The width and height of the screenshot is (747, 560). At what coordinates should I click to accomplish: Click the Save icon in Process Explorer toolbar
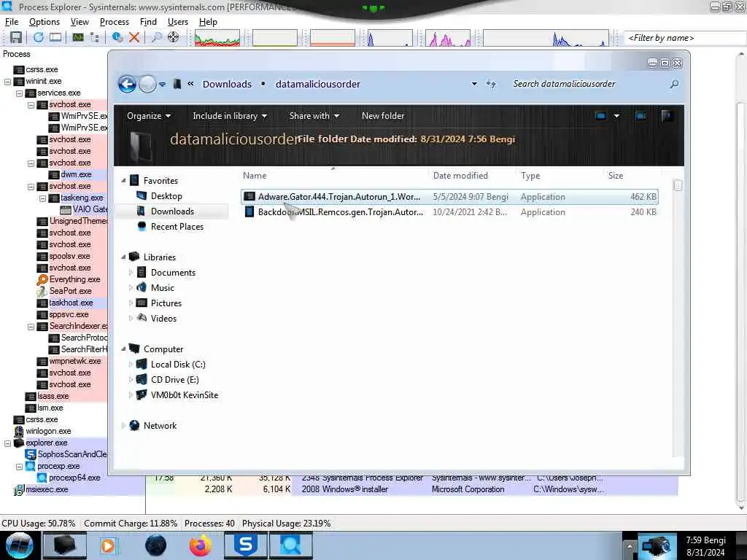[x=16, y=37]
